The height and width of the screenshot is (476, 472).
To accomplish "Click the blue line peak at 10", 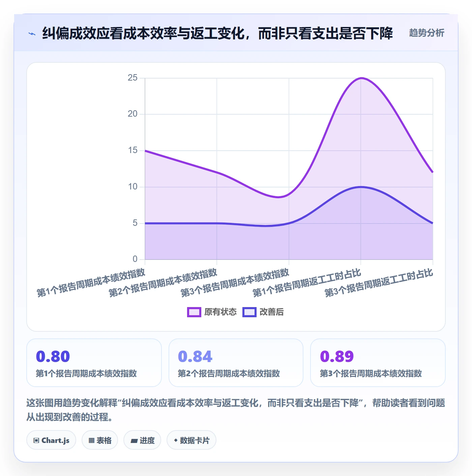I will point(361,187).
